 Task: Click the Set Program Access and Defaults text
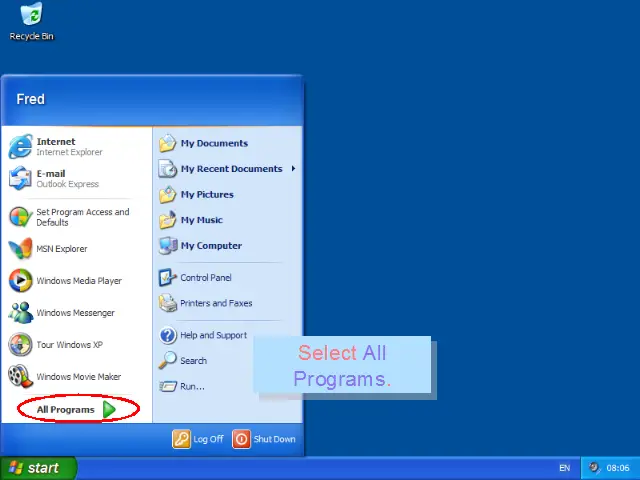tap(83, 217)
